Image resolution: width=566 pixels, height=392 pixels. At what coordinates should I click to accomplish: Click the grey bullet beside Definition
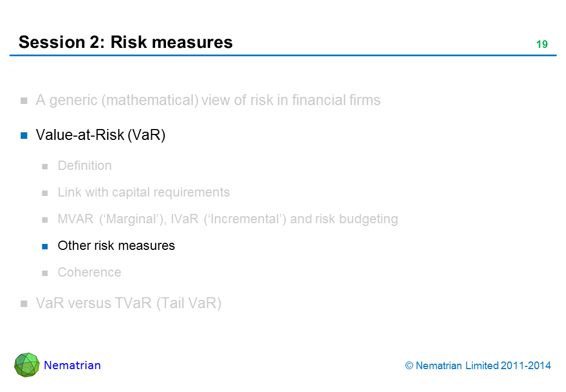tap(46, 166)
